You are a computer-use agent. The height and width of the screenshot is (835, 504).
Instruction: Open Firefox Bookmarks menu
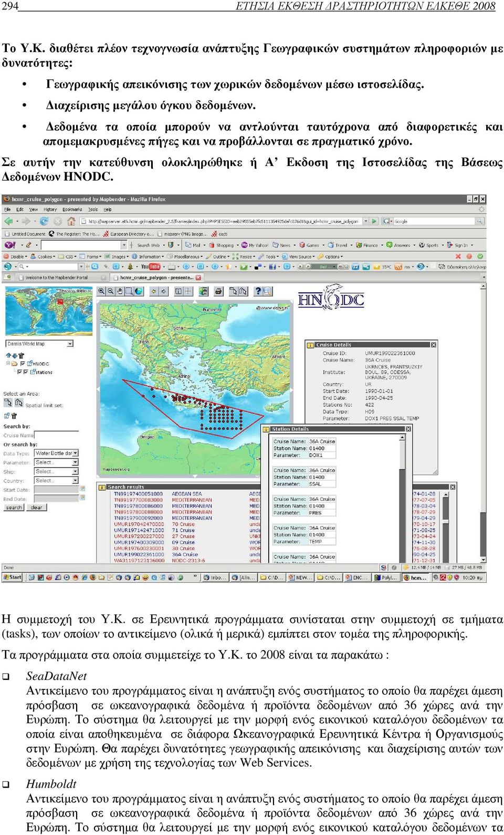click(x=72, y=209)
